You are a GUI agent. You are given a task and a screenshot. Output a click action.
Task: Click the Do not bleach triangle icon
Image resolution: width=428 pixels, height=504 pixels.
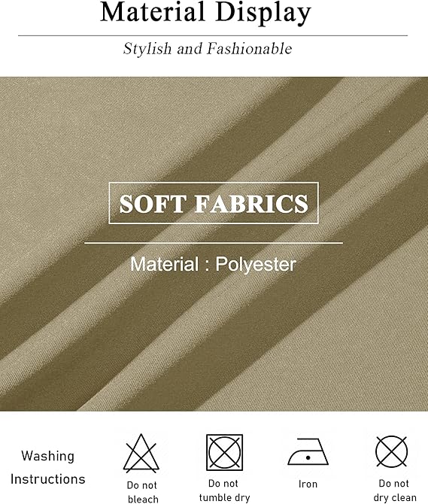141,453
